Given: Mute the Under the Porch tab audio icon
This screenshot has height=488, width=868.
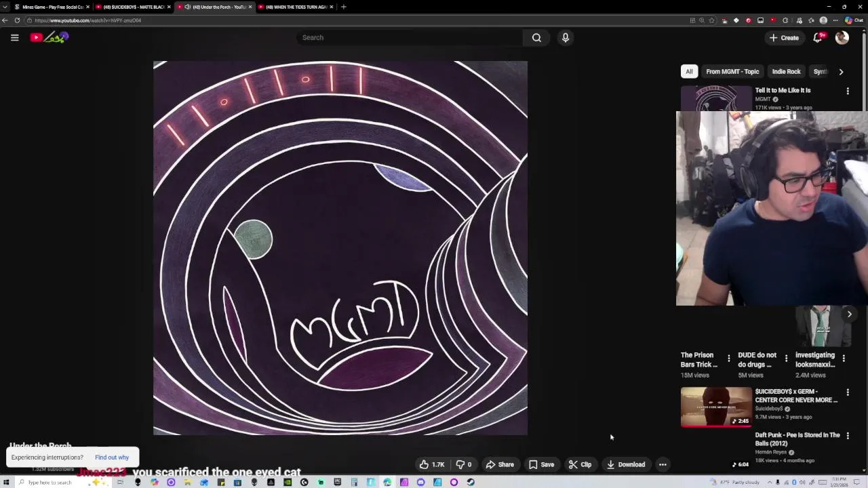Looking at the screenshot, I should (188, 7).
